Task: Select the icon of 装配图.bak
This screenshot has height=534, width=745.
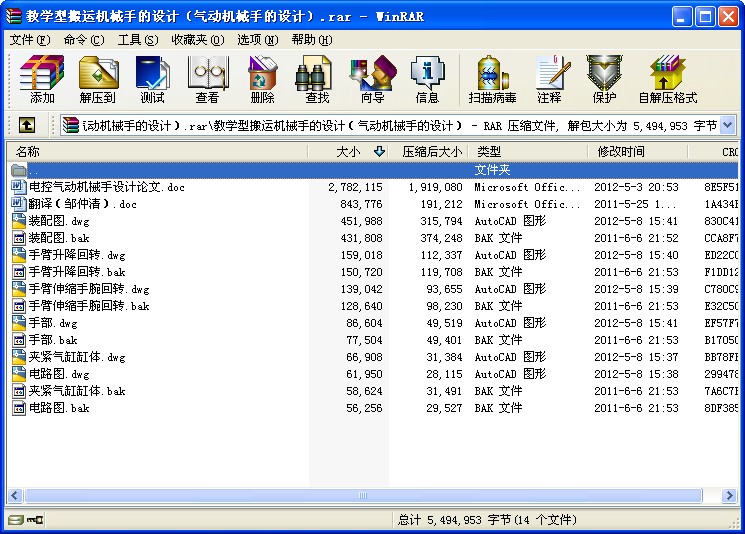Action: [19, 238]
